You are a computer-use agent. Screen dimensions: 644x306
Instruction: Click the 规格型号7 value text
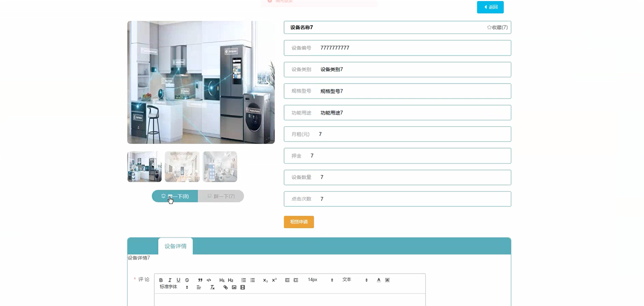(332, 91)
